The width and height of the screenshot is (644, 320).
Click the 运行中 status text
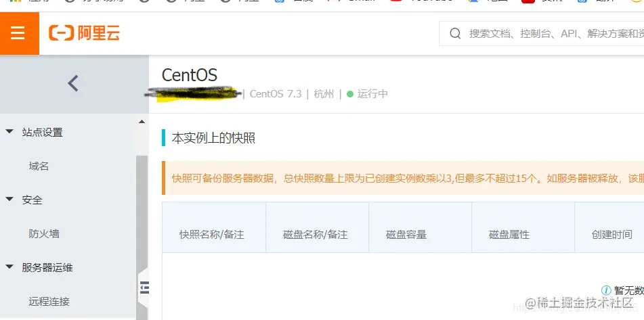tap(372, 94)
